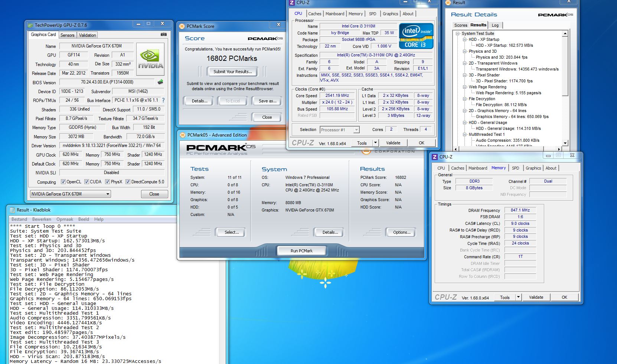The height and width of the screenshot is (364, 617).
Task: Open the Opmaak menu in Notepad
Action: pyautogui.click(x=65, y=219)
